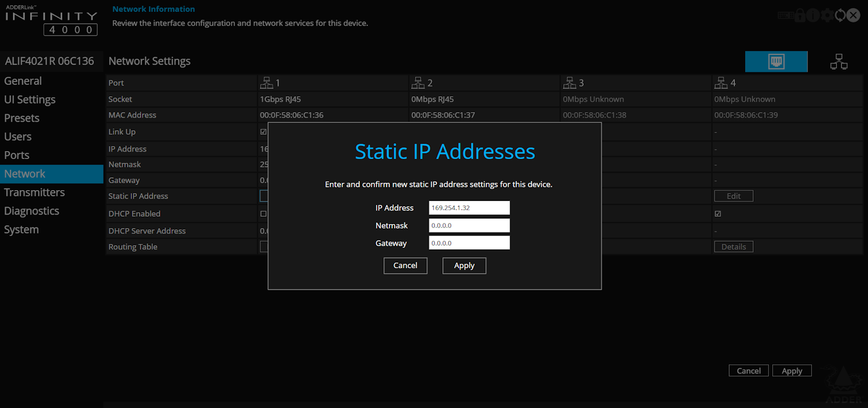Click MAC address 00:0F:58:06:C1:36

point(292,115)
